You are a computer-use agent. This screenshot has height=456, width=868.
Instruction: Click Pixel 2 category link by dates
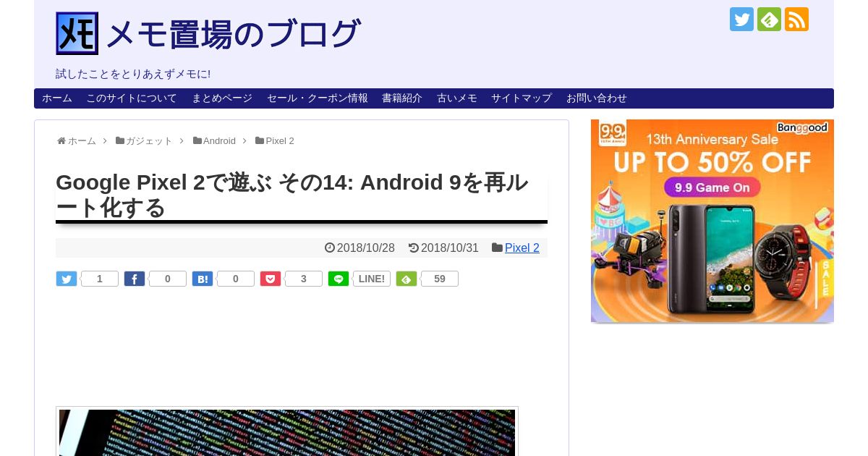click(522, 248)
